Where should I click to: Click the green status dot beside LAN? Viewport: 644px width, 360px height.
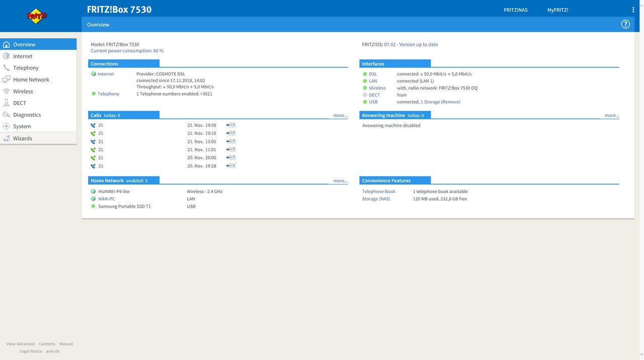(x=365, y=81)
